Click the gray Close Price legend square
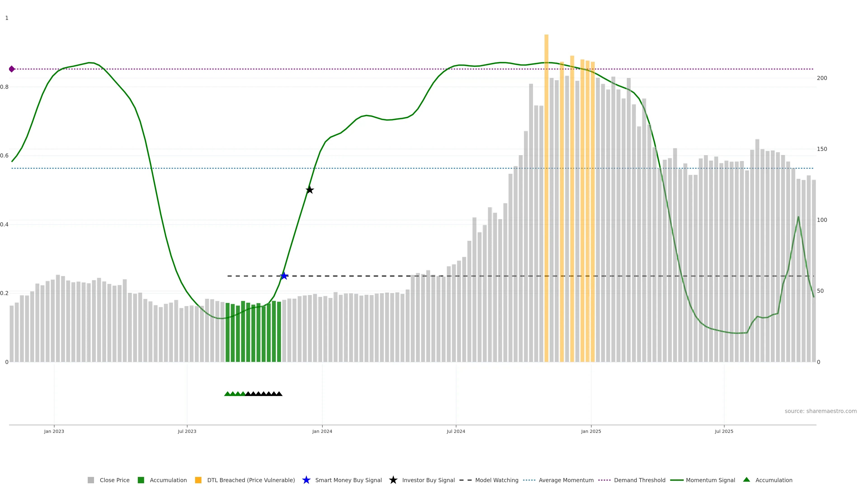The image size is (868, 488). coord(91,480)
